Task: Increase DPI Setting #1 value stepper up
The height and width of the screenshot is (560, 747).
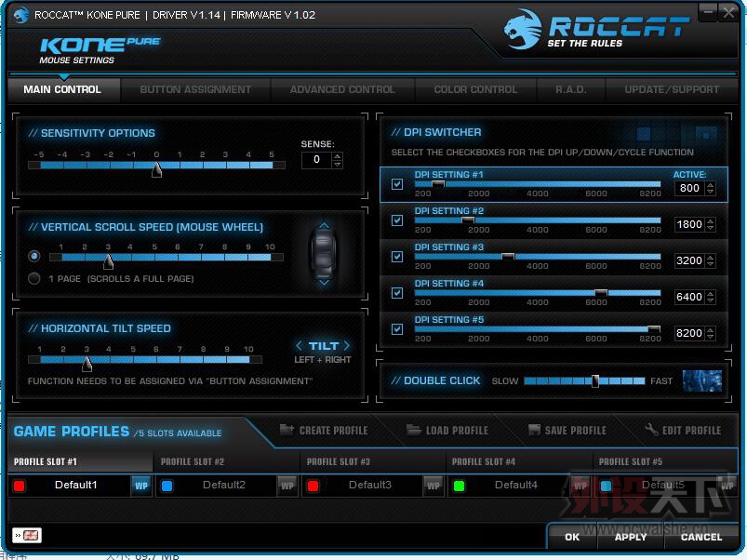Action: [711, 185]
